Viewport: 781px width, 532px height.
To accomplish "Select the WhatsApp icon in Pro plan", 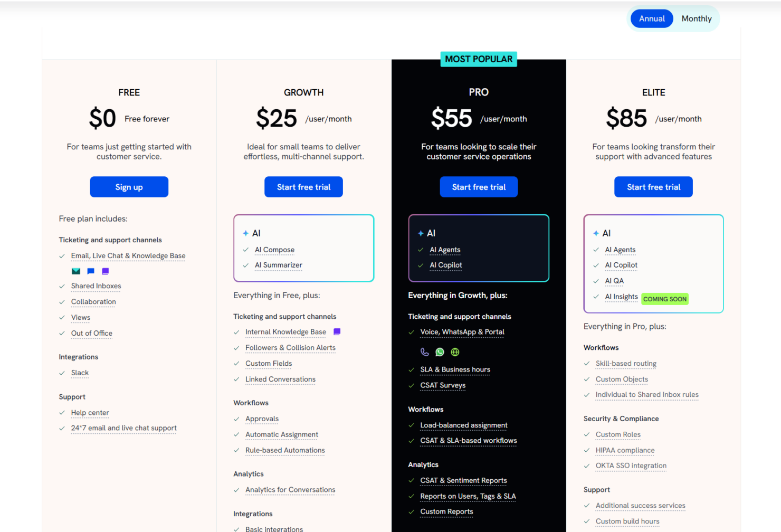I will pos(440,352).
